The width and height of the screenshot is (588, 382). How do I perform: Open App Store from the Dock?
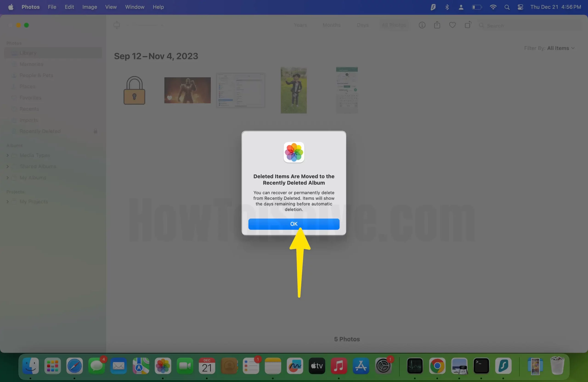click(361, 366)
